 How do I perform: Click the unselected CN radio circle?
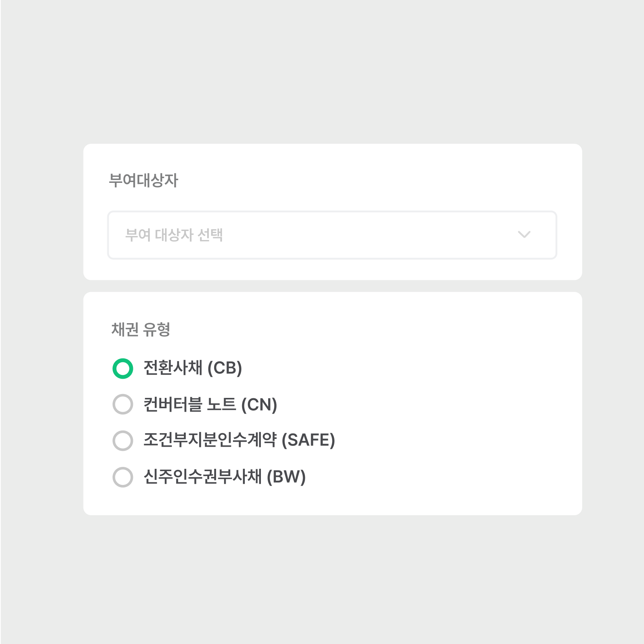tap(122, 404)
